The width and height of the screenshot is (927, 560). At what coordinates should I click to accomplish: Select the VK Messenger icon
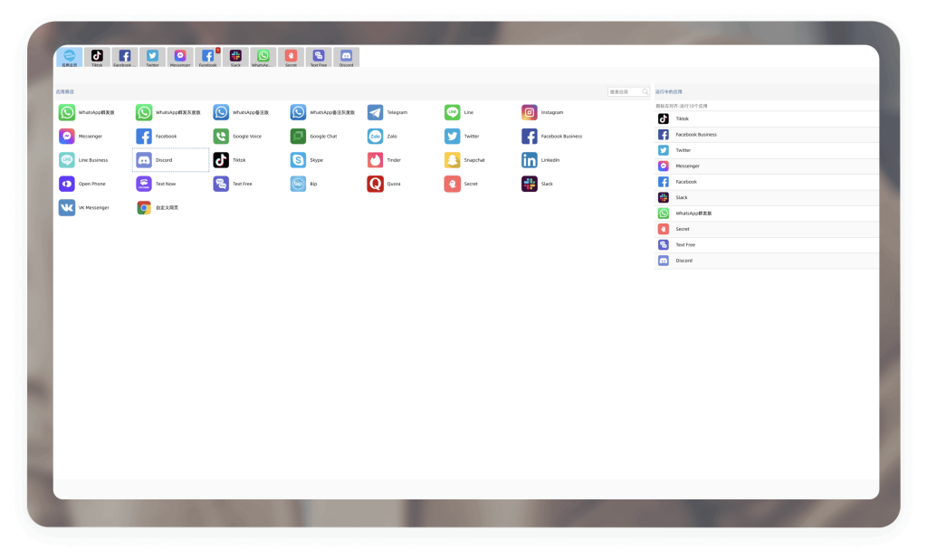(67, 207)
